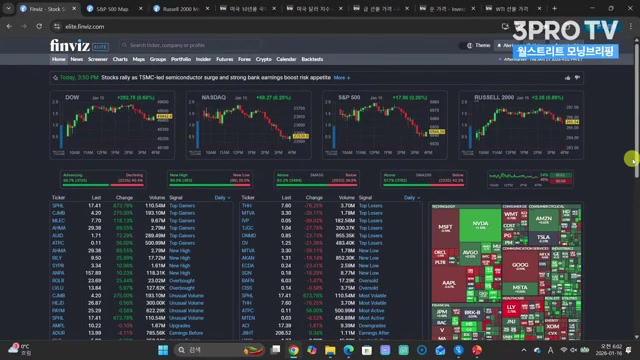
Task: Expand the news headline with More +
Action: (342, 78)
